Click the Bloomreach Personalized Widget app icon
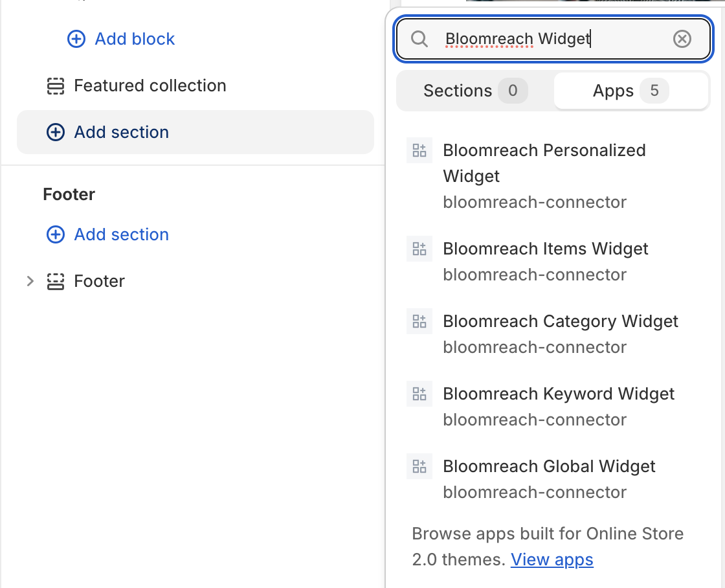Image resolution: width=725 pixels, height=588 pixels. point(419,151)
